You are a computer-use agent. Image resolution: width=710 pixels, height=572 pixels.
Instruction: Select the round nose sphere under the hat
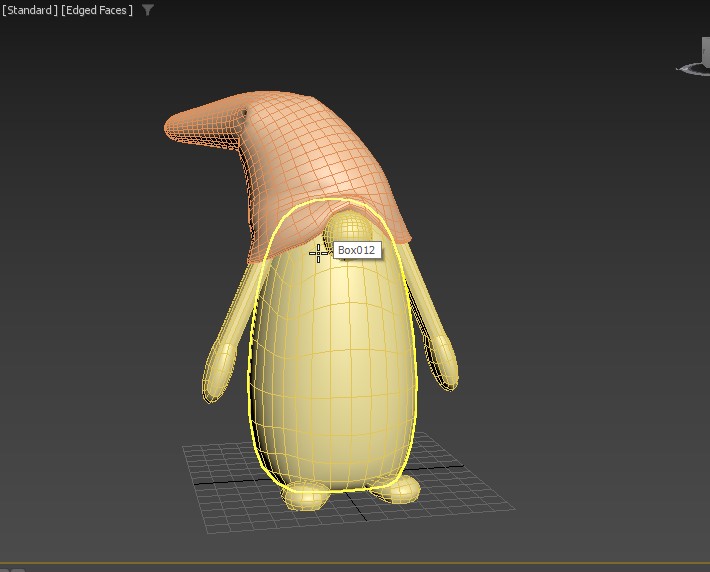click(349, 226)
